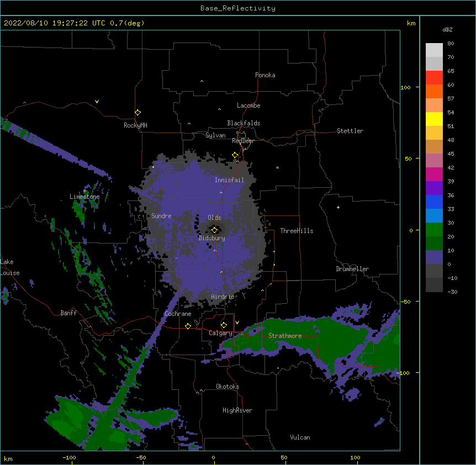Click the HighRiver city label
This screenshot has height=465, width=476.
point(237,410)
